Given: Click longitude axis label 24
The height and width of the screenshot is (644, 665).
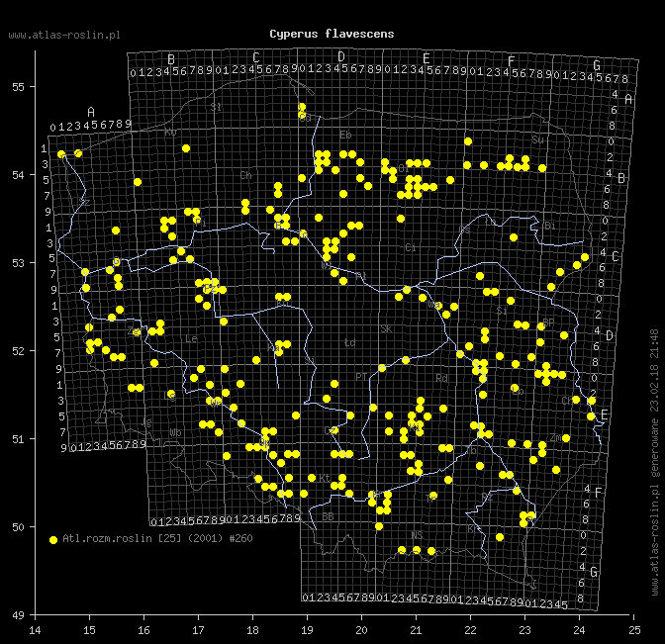Looking at the screenshot, I should [x=579, y=630].
